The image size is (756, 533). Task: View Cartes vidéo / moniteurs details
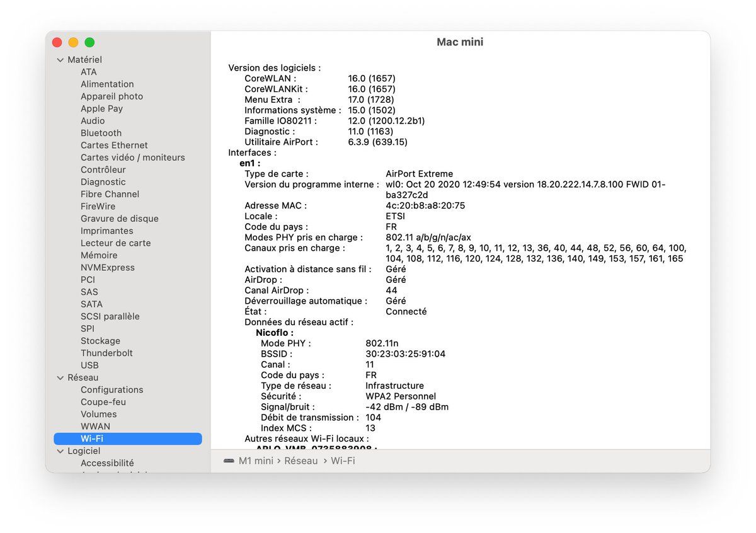pyautogui.click(x=132, y=158)
